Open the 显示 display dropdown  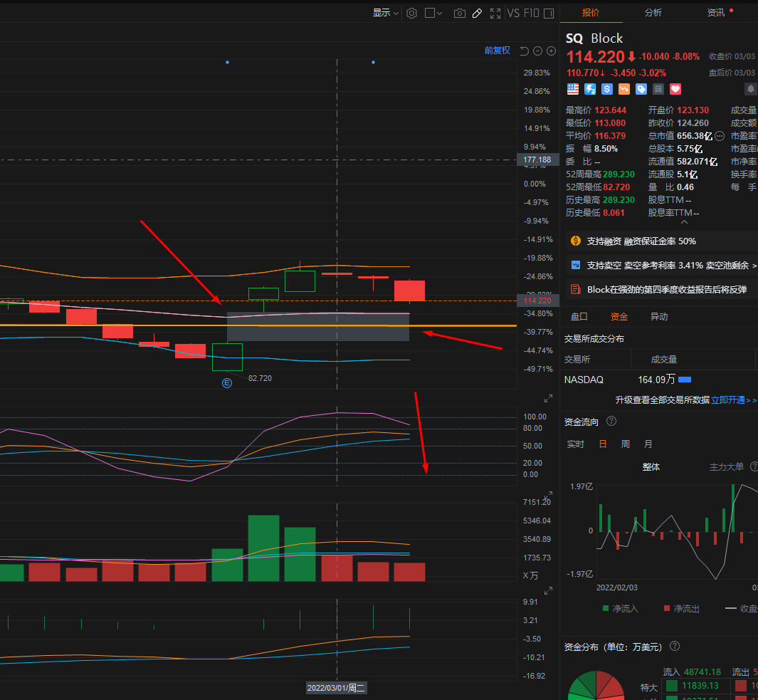tap(385, 13)
